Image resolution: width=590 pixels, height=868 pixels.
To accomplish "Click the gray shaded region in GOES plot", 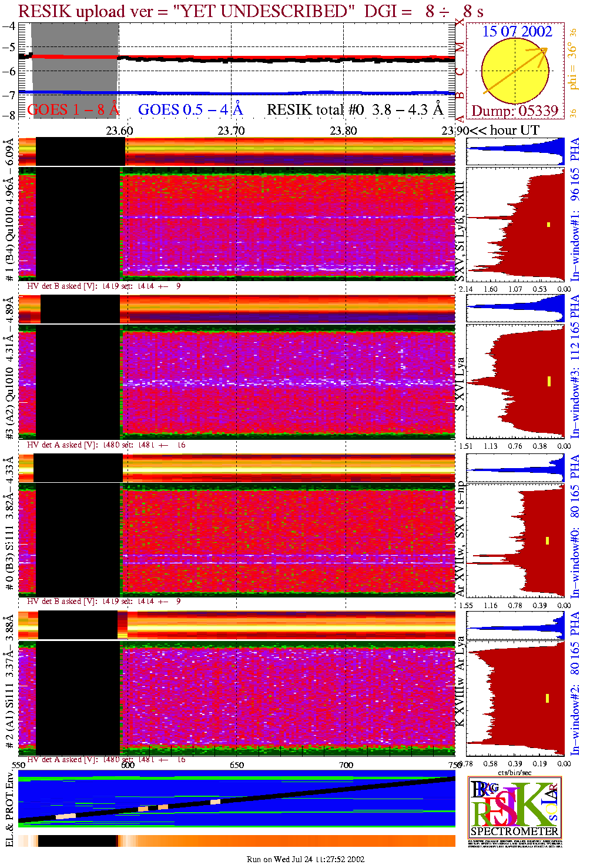I will [75, 71].
